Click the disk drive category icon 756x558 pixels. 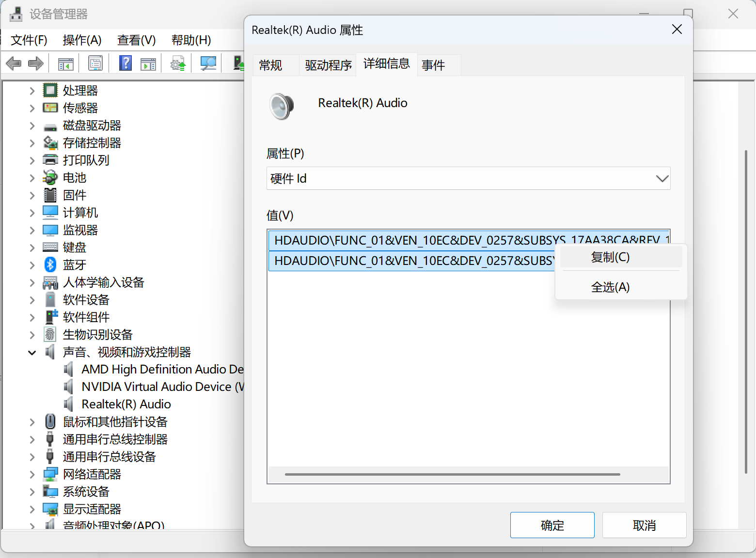click(50, 127)
